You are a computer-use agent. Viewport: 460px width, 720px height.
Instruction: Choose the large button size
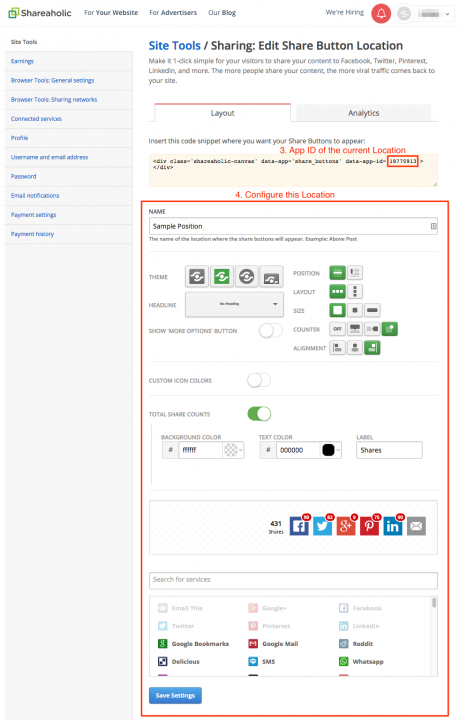(x=337, y=310)
